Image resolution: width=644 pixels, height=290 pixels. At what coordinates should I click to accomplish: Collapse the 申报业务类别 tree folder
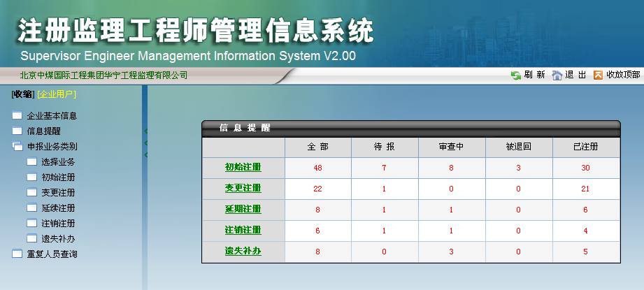(17, 147)
